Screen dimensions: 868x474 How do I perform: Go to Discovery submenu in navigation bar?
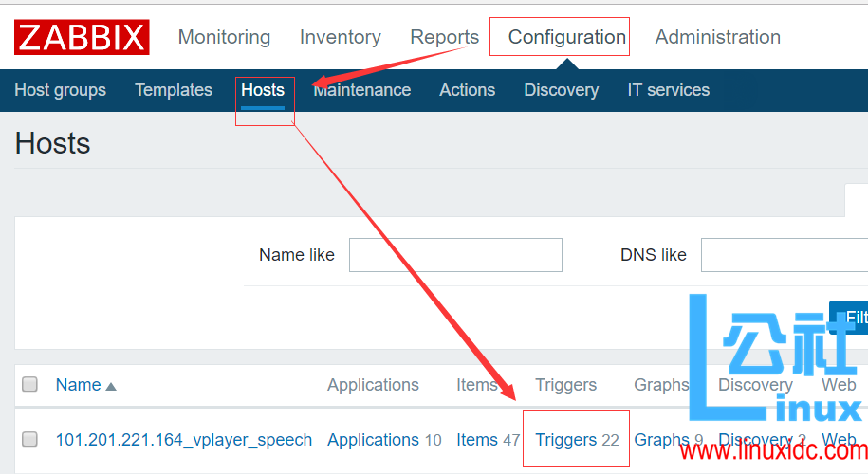click(562, 90)
